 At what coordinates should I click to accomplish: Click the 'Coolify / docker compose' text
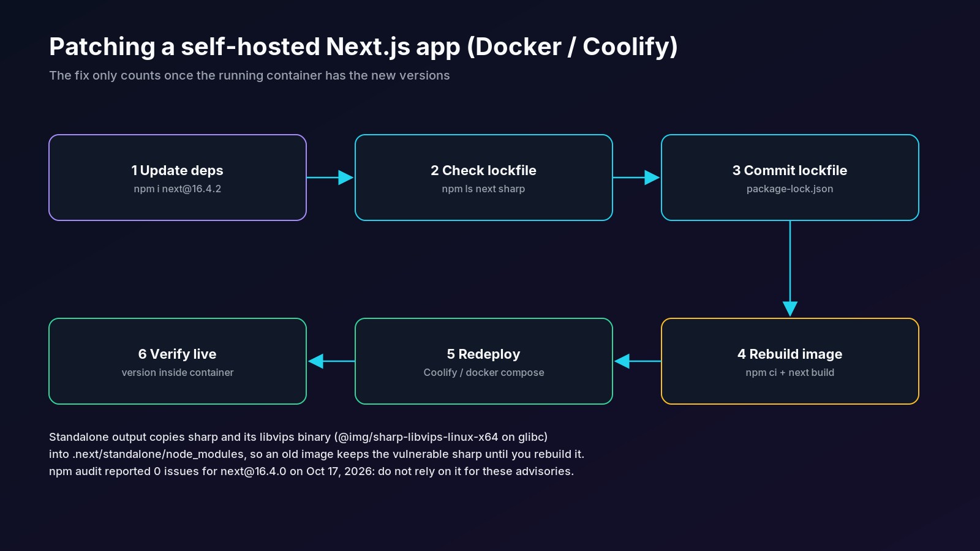tap(483, 372)
